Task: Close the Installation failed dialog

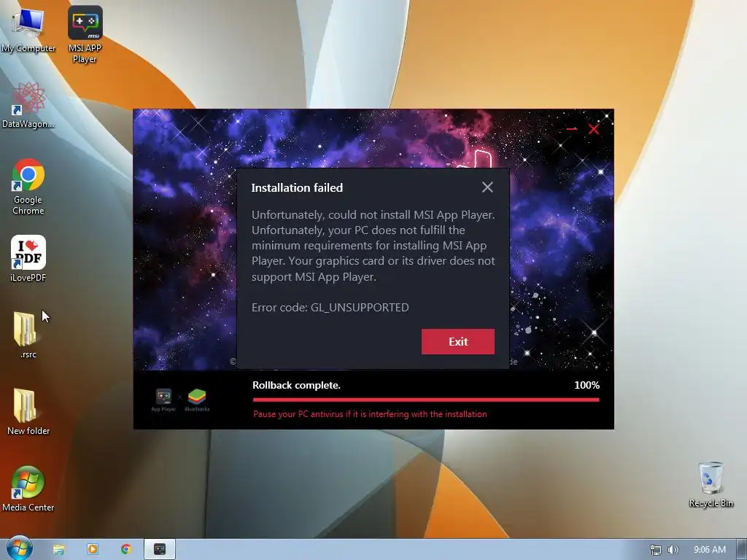Action: [x=487, y=187]
